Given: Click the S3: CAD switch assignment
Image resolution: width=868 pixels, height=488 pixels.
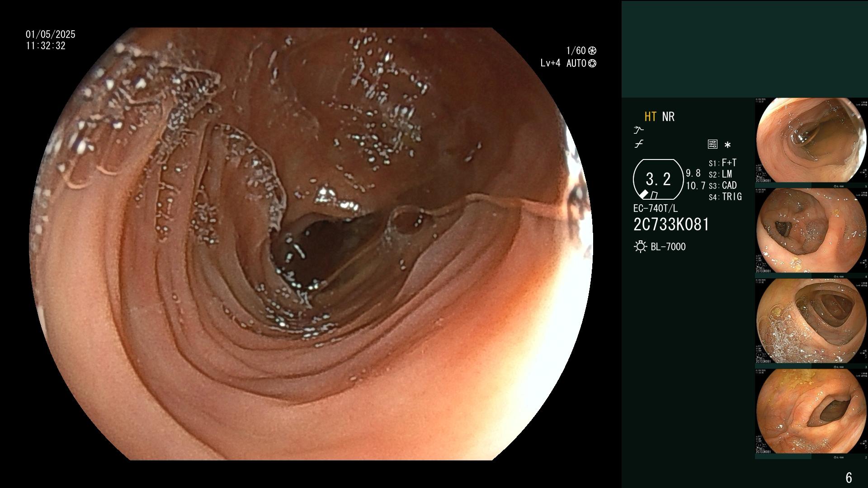Looking at the screenshot, I should [x=723, y=186].
